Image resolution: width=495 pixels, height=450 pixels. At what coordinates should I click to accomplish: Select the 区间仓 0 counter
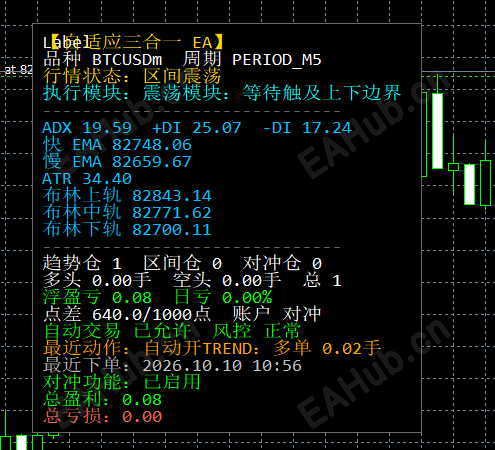pyautogui.click(x=183, y=263)
